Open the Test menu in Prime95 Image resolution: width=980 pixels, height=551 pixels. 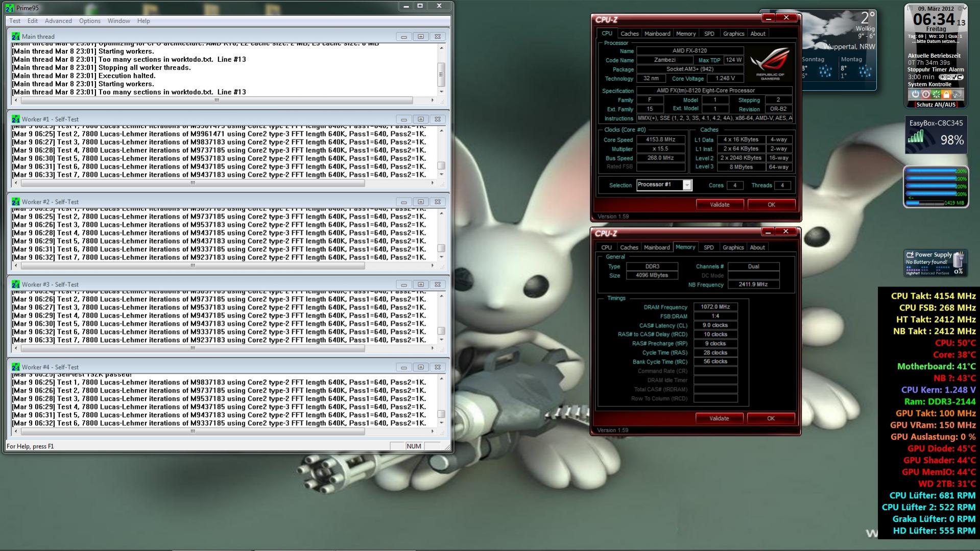pyautogui.click(x=15, y=21)
